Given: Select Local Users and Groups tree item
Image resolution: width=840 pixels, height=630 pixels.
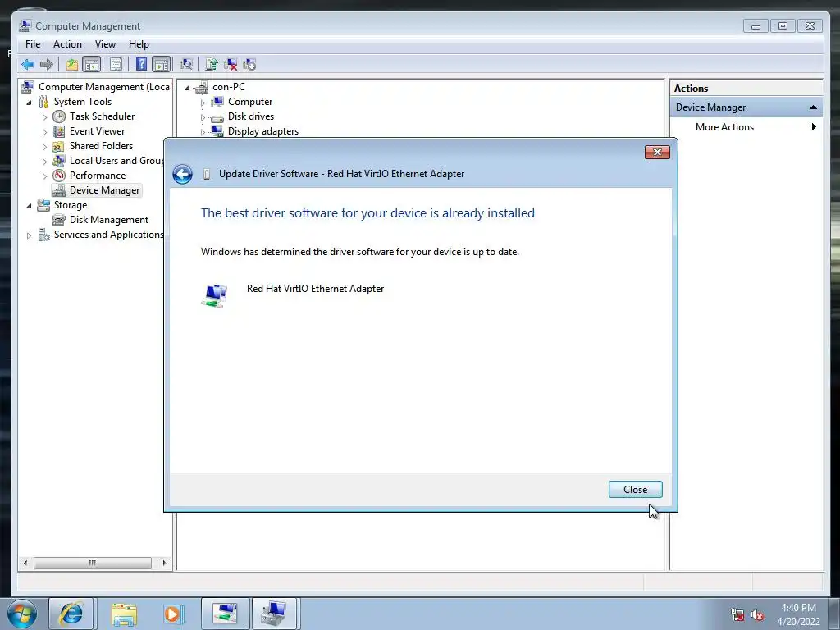Looking at the screenshot, I should coord(116,161).
